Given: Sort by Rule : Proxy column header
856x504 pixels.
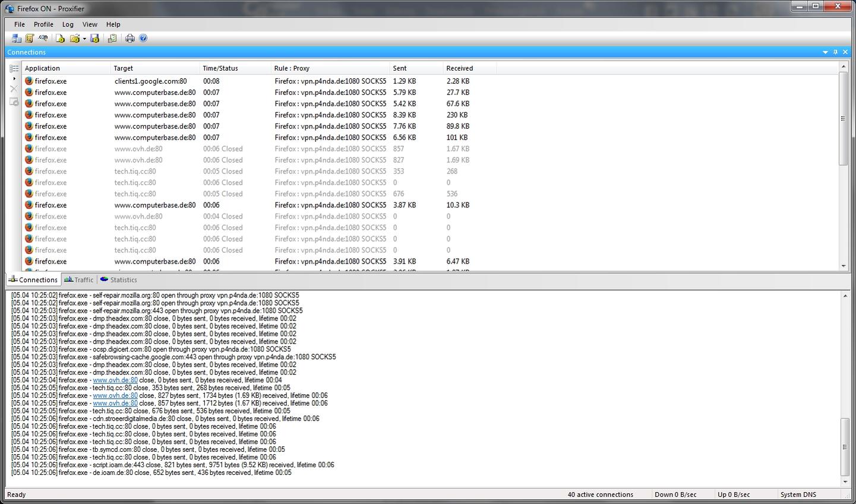Looking at the screenshot, I should tap(330, 68).
